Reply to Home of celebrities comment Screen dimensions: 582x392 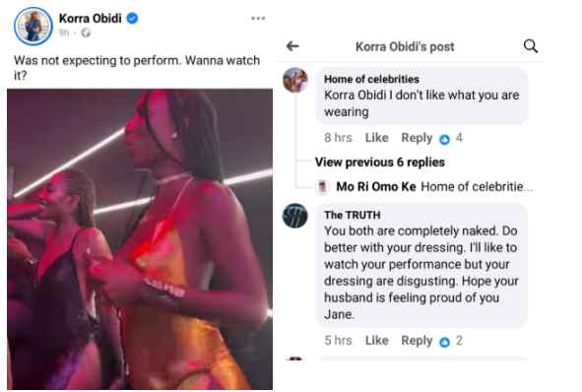(x=417, y=138)
